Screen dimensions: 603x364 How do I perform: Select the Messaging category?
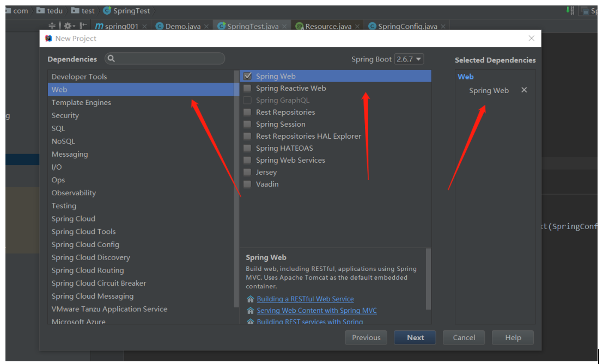(x=141, y=154)
